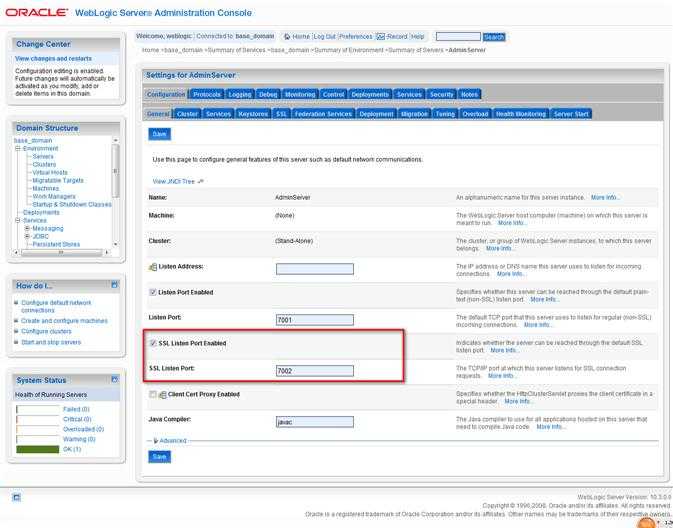
Task: Open the Control tab
Action: (x=333, y=94)
